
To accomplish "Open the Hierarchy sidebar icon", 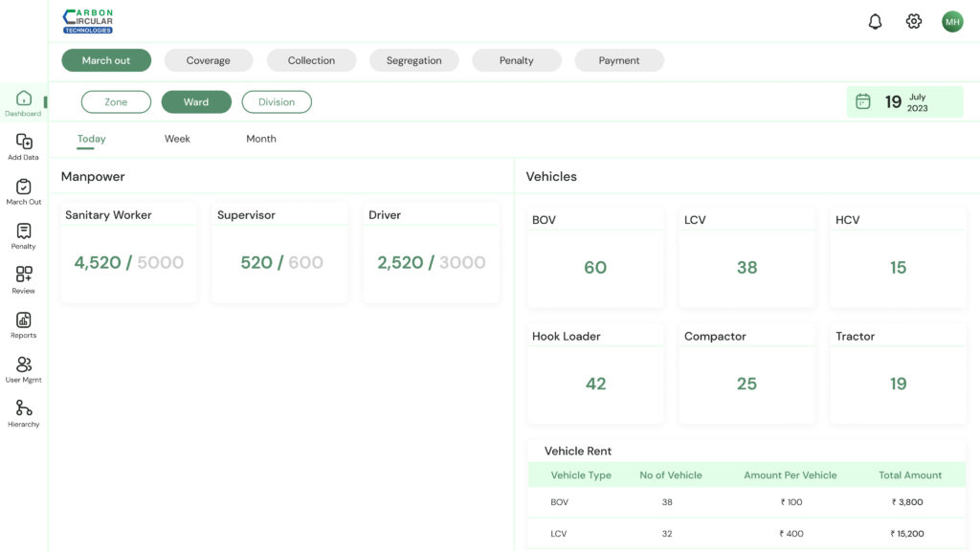I will 24,409.
